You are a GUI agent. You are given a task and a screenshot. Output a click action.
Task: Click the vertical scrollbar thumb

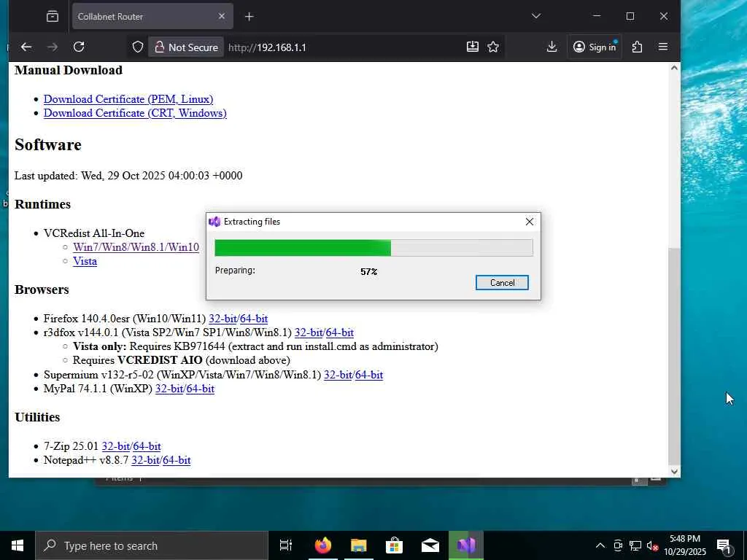click(x=674, y=356)
